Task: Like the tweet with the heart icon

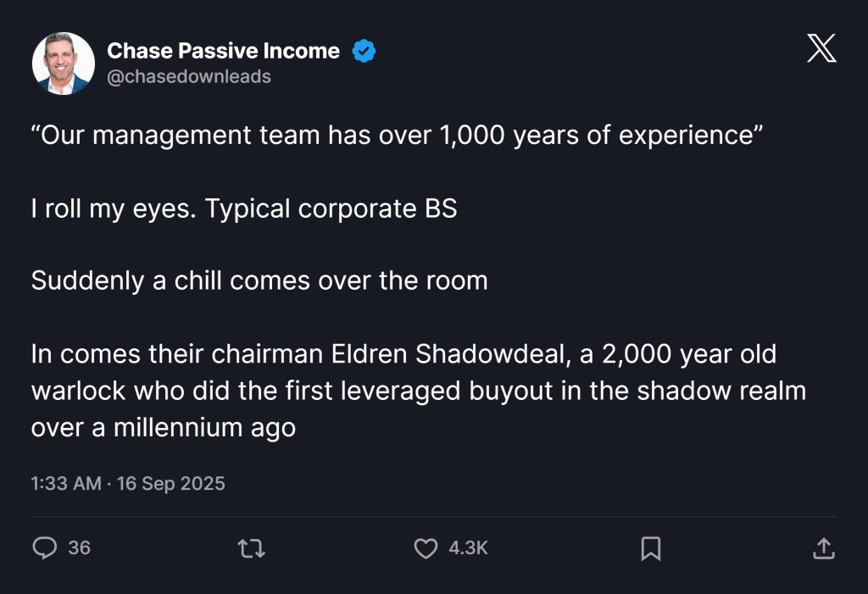Action: click(425, 549)
